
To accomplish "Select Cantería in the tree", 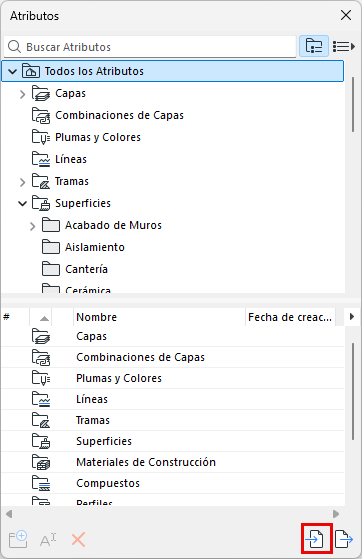I will [x=86, y=269].
